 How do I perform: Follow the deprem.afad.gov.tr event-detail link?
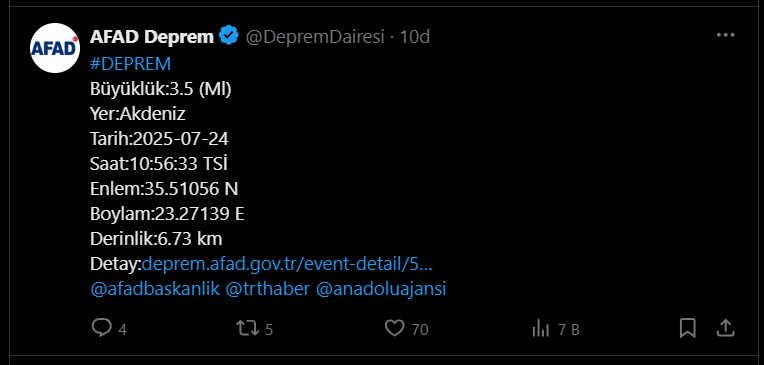click(287, 264)
